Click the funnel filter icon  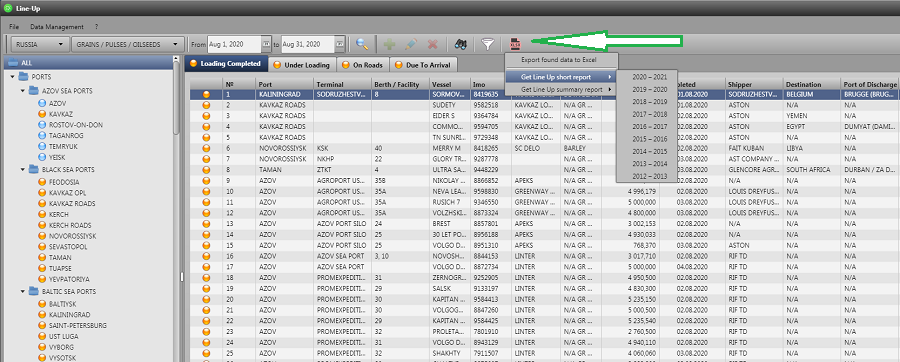(487, 44)
